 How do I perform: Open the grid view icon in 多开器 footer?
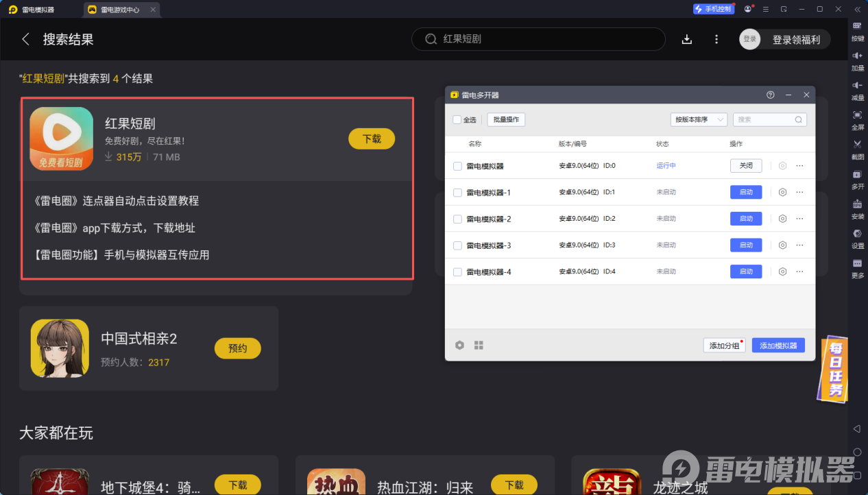(x=479, y=345)
